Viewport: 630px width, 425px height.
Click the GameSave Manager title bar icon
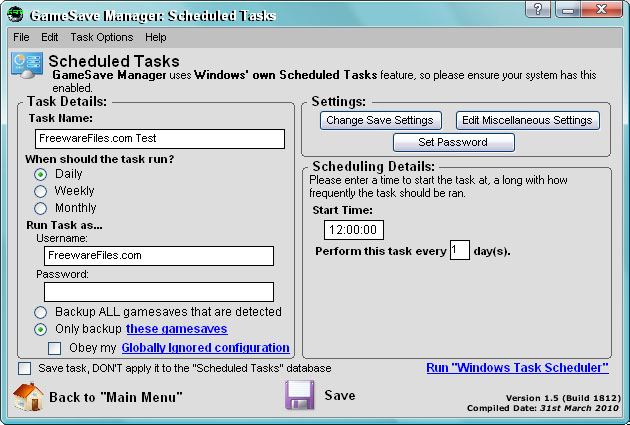15,14
